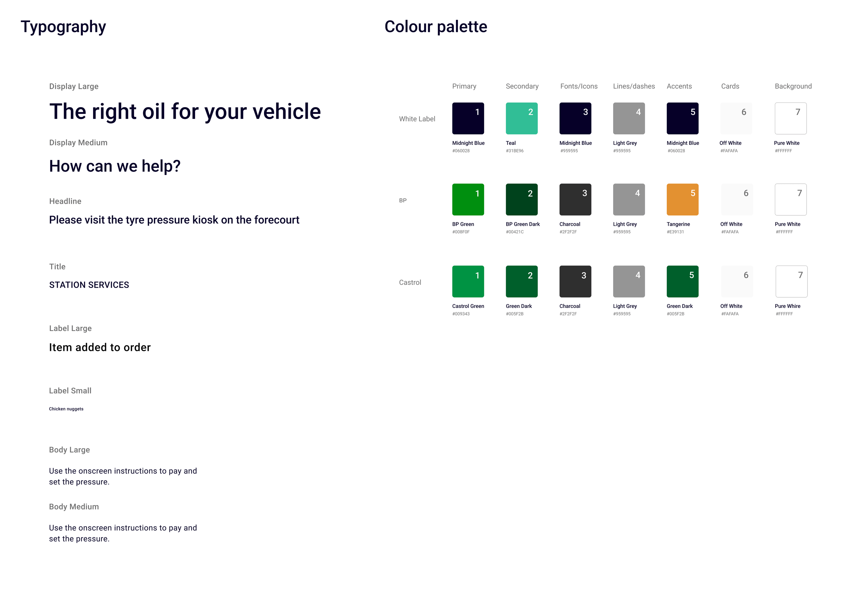Click the Secondary column header
Screen dimensions: 861x616
tap(522, 86)
